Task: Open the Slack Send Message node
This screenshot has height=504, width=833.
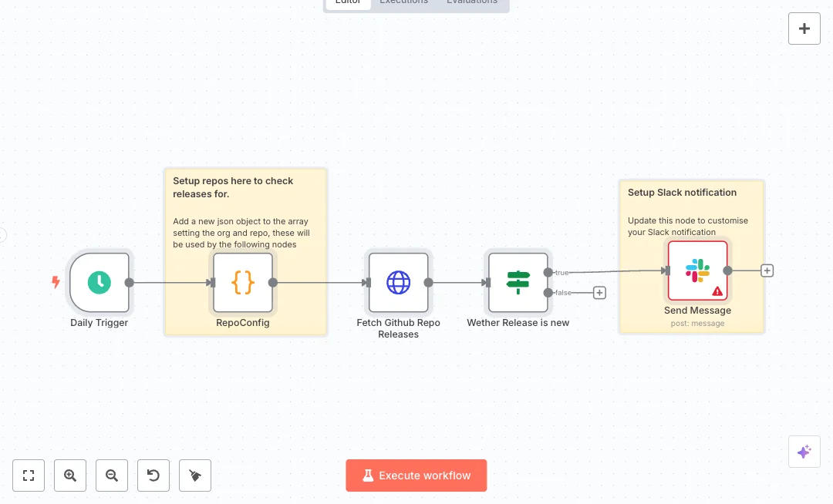Action: tap(697, 270)
